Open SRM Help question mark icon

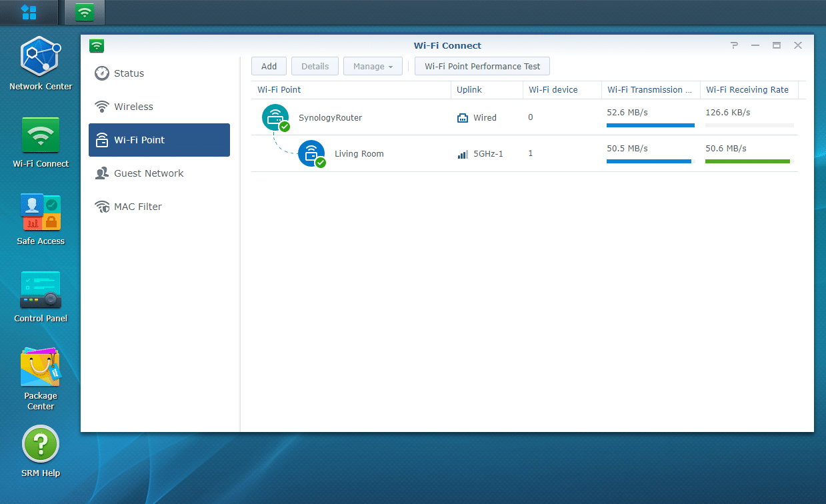pyautogui.click(x=40, y=444)
